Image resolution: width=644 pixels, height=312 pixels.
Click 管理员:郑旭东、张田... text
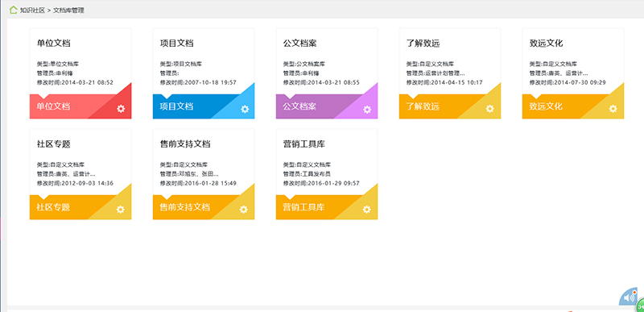tap(189, 174)
